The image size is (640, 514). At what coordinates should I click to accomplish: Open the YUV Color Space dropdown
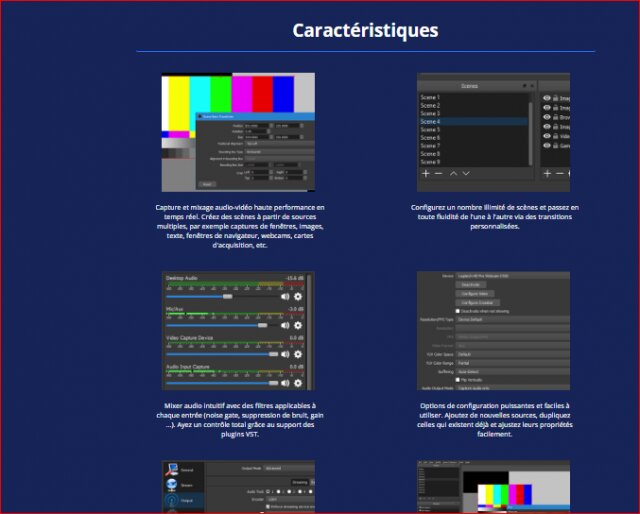(x=513, y=354)
